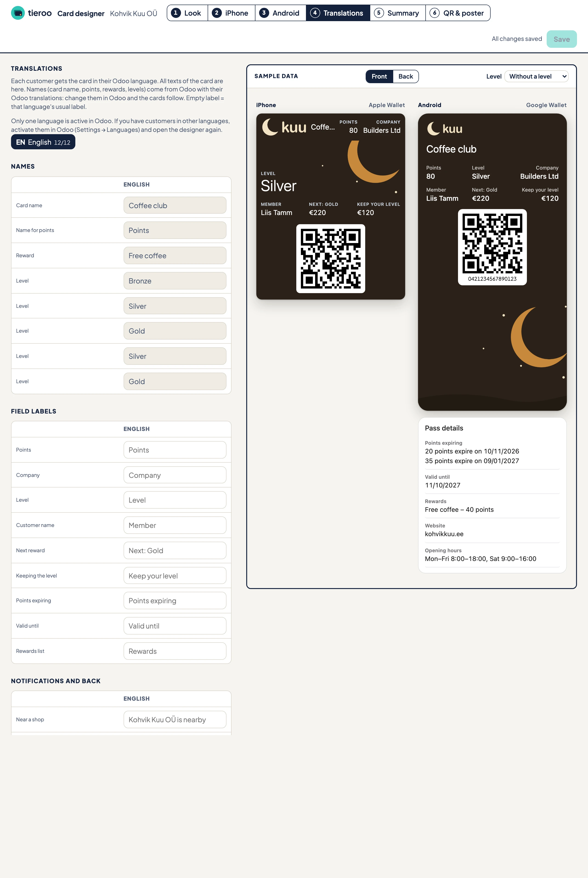Click the Reward field 'Free coffee'
Image resolution: width=588 pixels, height=878 pixels.
pos(175,255)
